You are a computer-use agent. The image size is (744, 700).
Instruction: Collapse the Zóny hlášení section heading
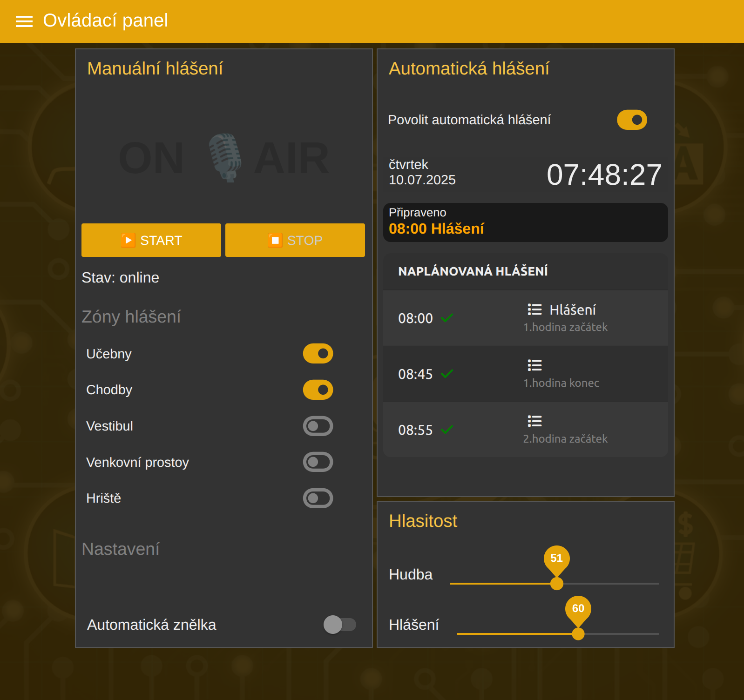coord(131,317)
